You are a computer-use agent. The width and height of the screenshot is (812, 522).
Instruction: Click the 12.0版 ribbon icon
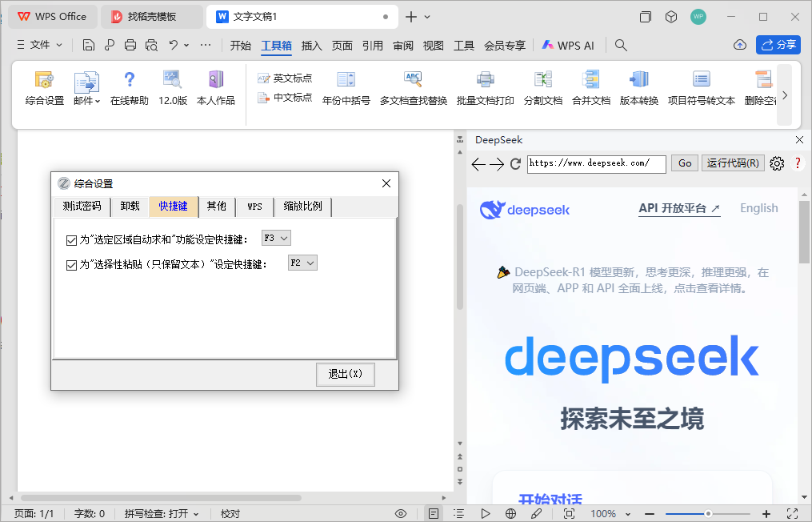173,88
